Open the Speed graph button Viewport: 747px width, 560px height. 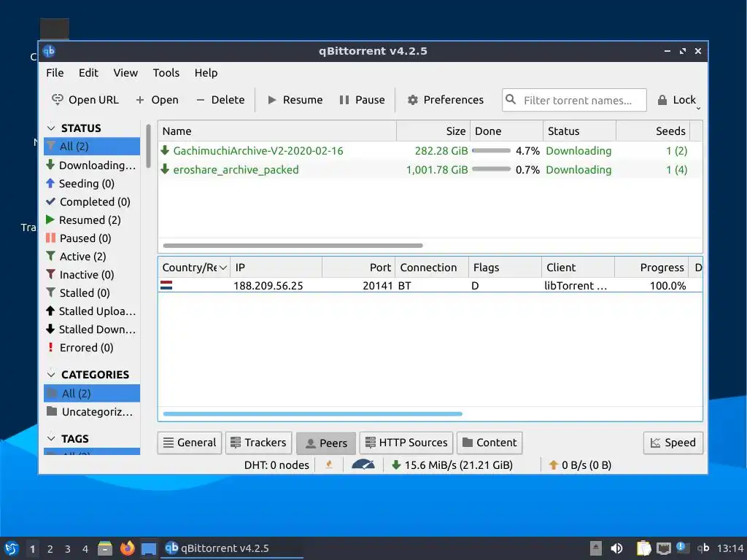click(x=673, y=443)
